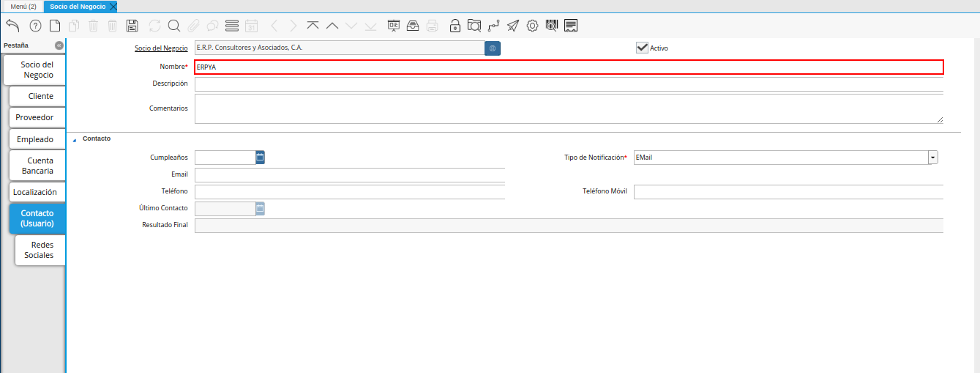The width and height of the screenshot is (980, 373).
Task: Click the Copy record icon
Action: pyautogui.click(x=74, y=26)
